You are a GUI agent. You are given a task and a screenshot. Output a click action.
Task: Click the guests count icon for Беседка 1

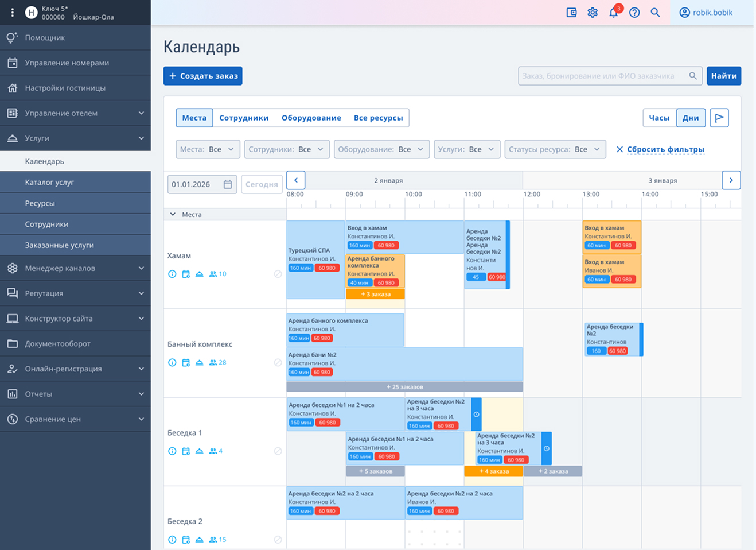[213, 451]
